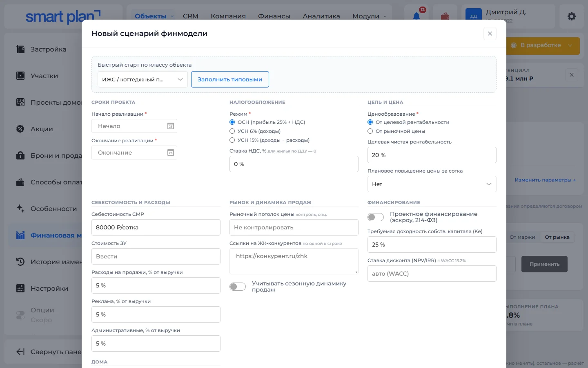Open the Финансовая модель chart icon
This screenshot has width=588, height=368.
(20, 235)
